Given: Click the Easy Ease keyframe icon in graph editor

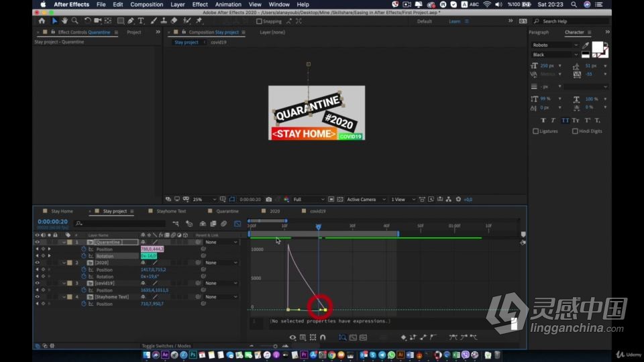Looking at the screenshot, I should pyautogui.click(x=453, y=337).
